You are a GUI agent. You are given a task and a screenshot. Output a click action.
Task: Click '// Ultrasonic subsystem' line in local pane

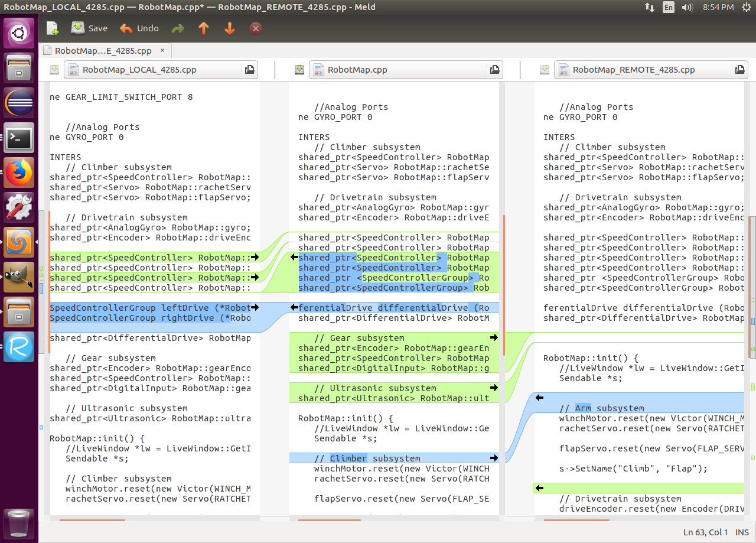(126, 408)
